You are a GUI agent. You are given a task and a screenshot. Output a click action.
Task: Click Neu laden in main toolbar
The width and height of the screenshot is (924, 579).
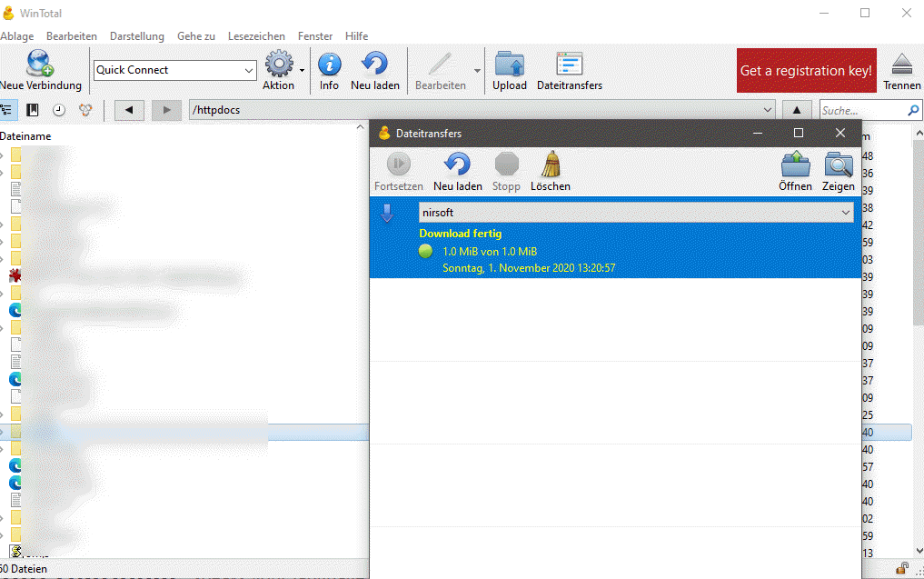[375, 70]
